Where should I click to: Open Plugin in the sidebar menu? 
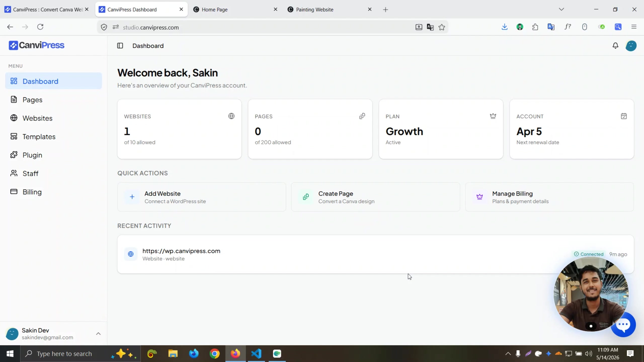coord(53,155)
